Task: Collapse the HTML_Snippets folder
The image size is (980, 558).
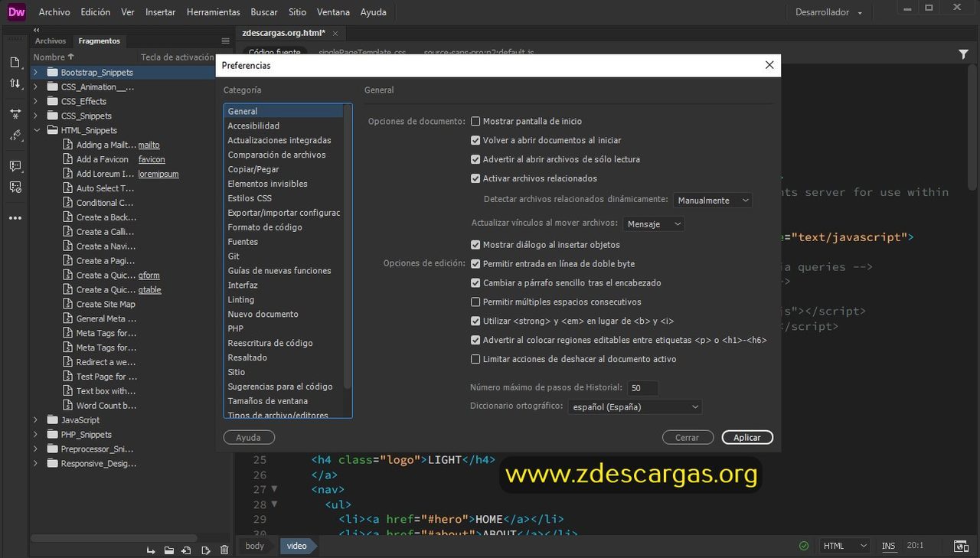Action: click(35, 130)
